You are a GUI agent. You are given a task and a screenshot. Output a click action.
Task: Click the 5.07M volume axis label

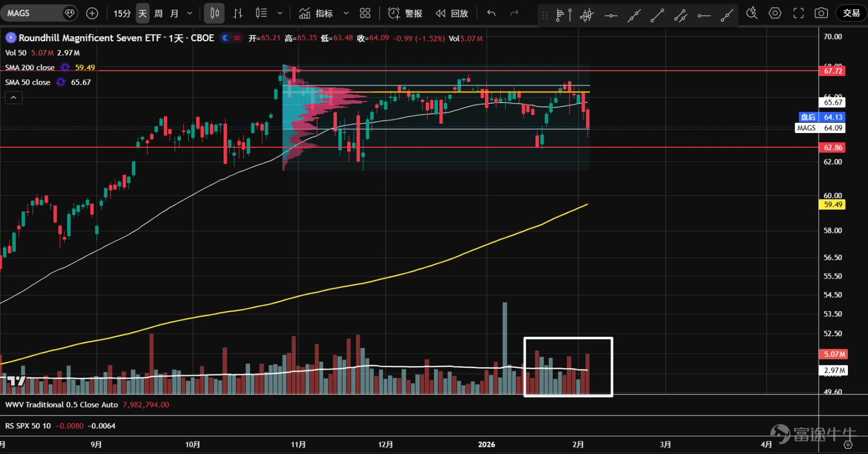(834, 354)
